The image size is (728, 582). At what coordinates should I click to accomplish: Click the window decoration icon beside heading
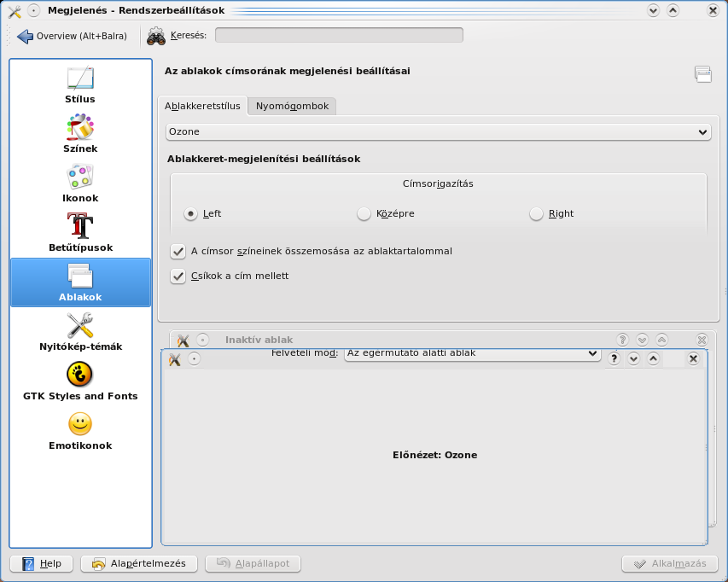pos(703,74)
